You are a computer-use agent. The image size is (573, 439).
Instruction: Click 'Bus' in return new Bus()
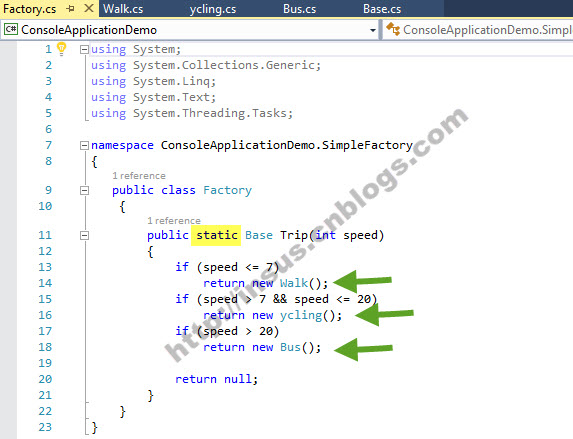pos(290,347)
